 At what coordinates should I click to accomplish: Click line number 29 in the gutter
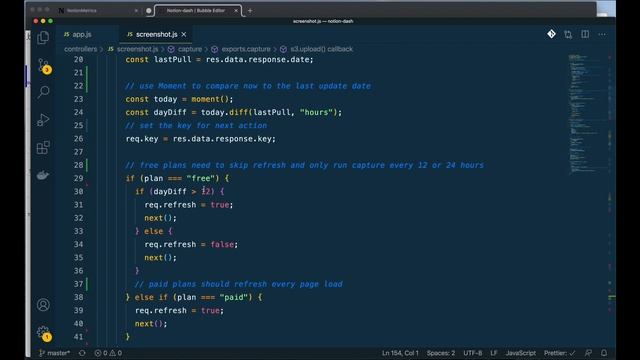(x=78, y=178)
